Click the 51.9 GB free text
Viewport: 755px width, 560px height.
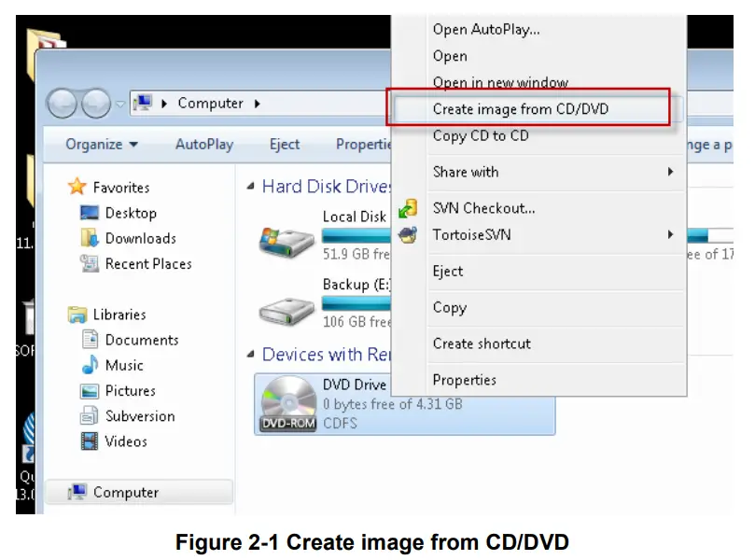coord(357,254)
